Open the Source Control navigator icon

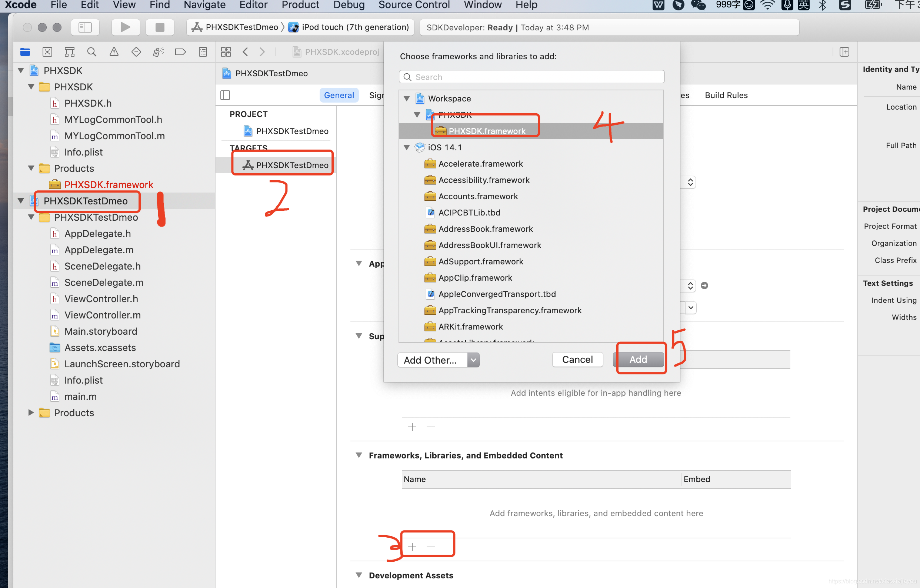pos(47,51)
